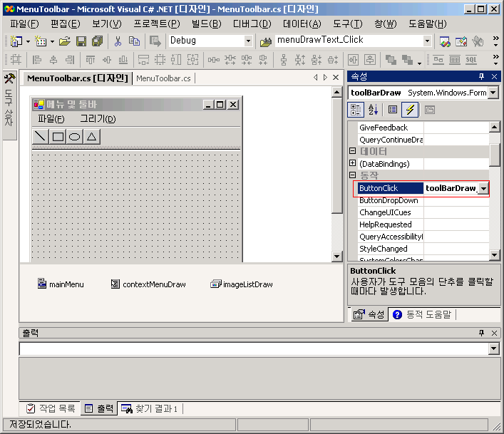Image resolution: width=504 pixels, height=434 pixels.
Task: Pin the Output panel
Action: click(481, 333)
